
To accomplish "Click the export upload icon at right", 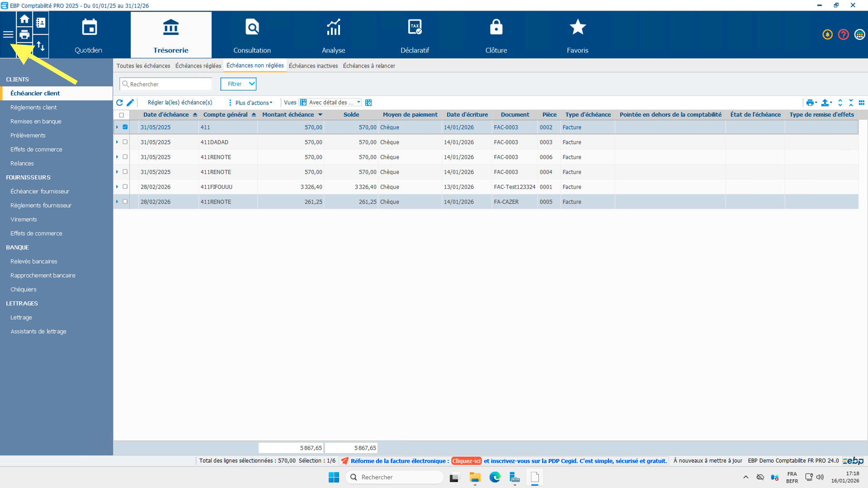I will 825,103.
